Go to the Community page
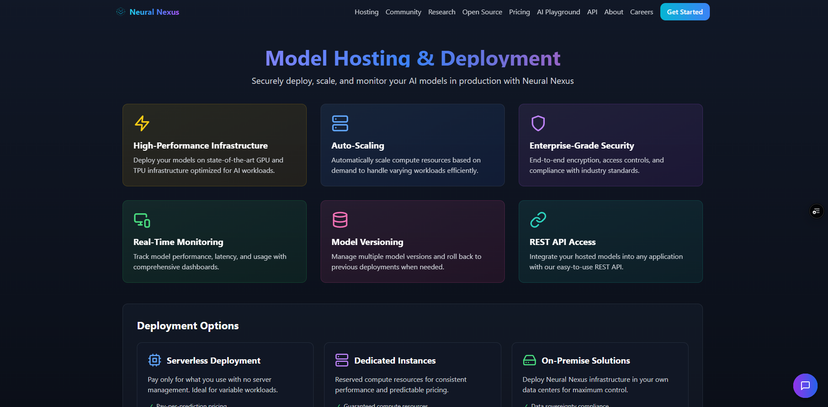 click(x=403, y=12)
